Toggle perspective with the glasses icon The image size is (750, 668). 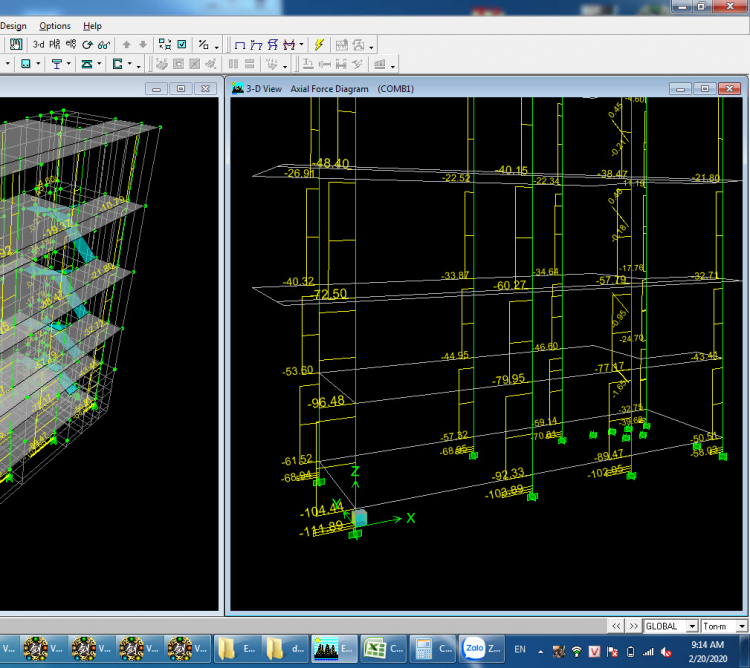(103, 44)
